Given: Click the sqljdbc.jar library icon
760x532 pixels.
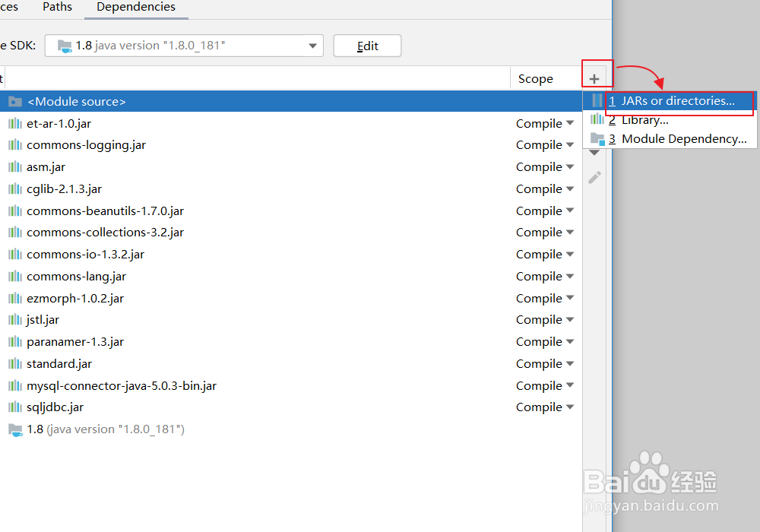Looking at the screenshot, I should click(15, 407).
